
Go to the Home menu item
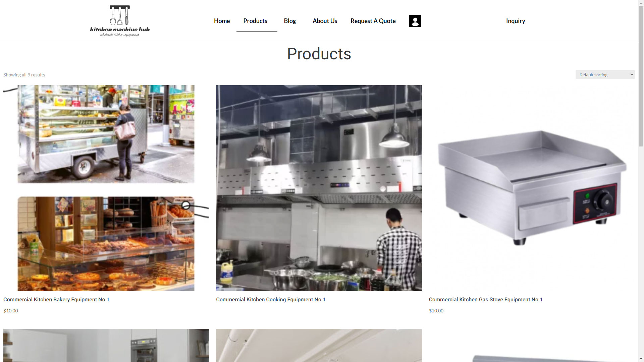click(222, 21)
